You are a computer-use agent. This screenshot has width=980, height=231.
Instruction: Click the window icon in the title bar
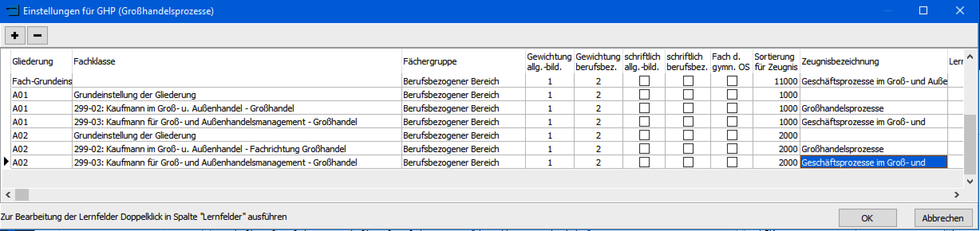pos(13,11)
